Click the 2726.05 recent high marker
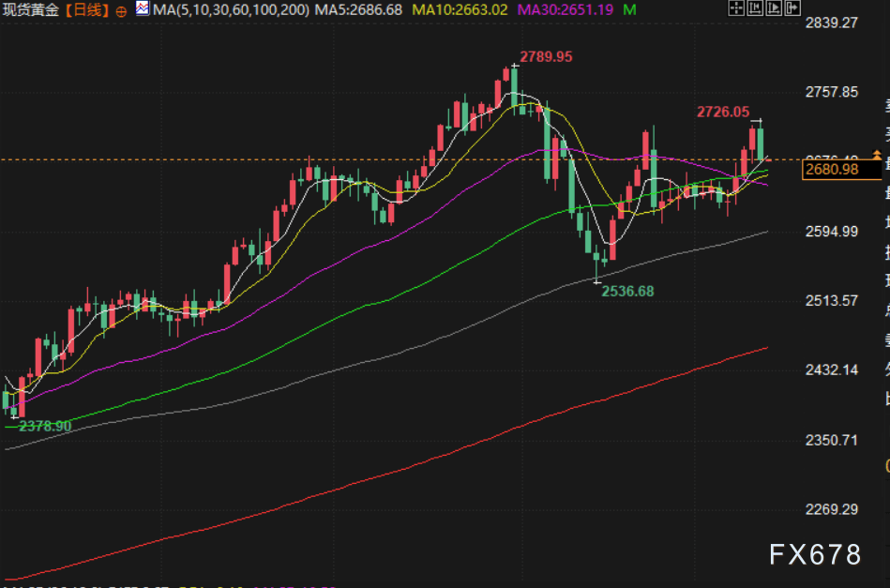The width and height of the screenshot is (890, 588). 723,112
